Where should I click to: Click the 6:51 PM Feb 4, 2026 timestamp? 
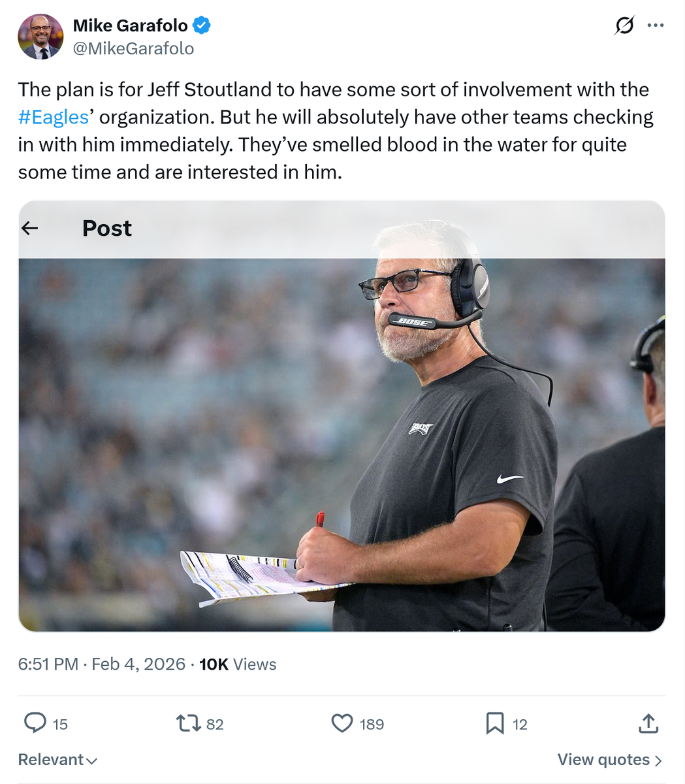tap(102, 664)
